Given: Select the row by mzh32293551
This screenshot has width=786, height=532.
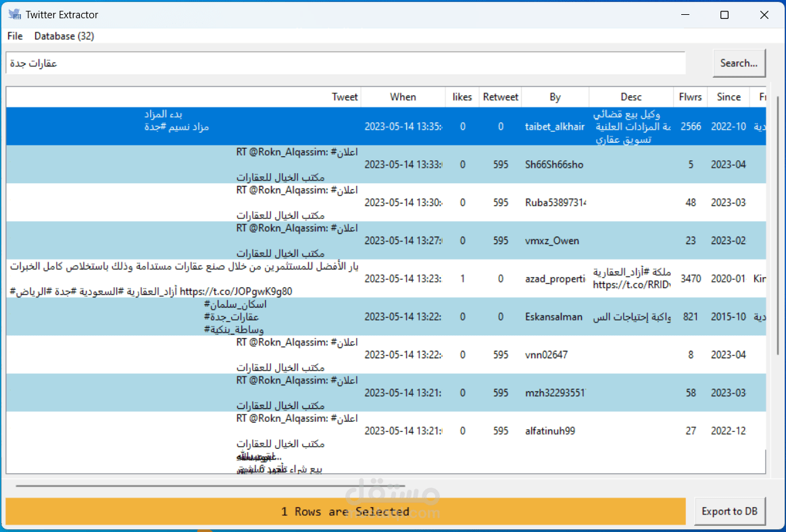Looking at the screenshot, I should click(386, 393).
